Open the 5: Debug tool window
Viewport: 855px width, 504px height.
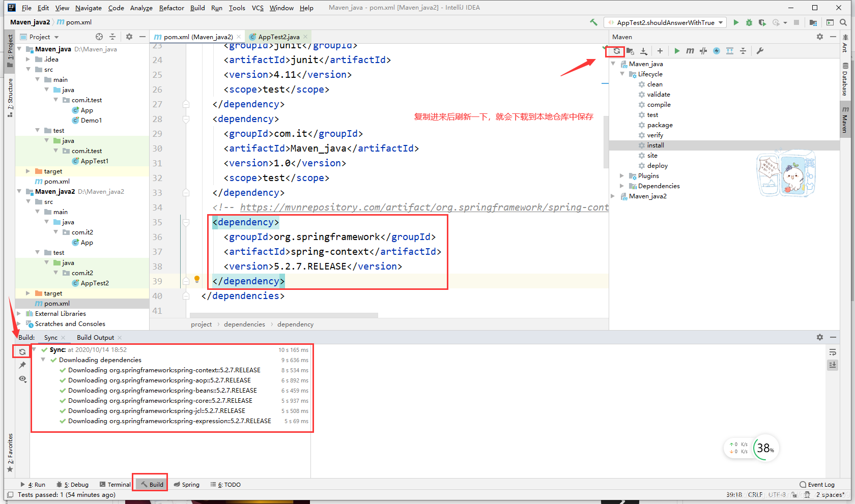point(72,485)
